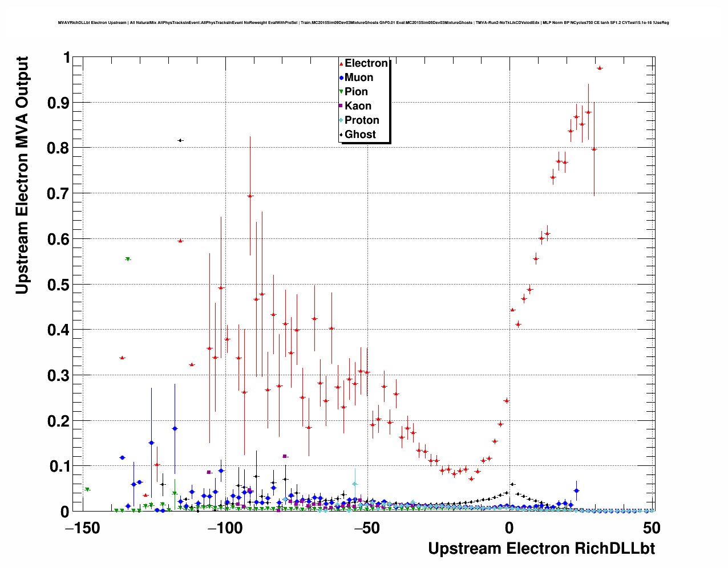The image size is (728, 568).
Task: Click the y-axis title "Upstream Electron MVA Output"
Action: click(22, 176)
